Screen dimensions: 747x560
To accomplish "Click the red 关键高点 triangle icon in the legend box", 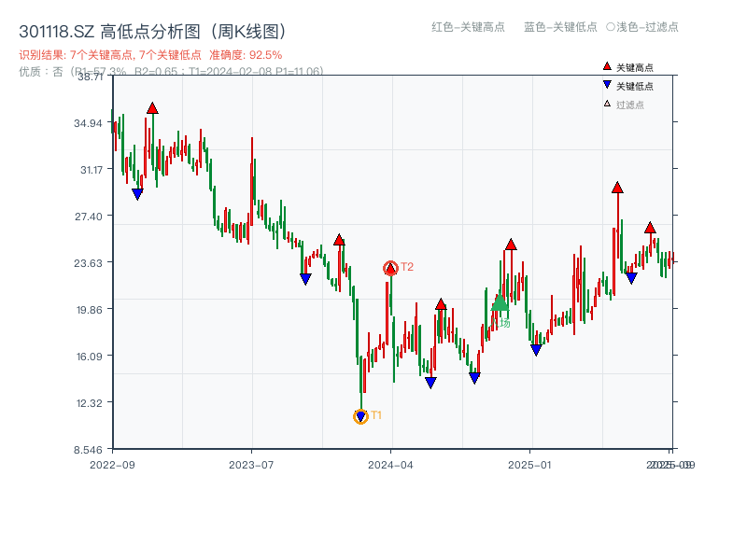I will tap(606, 66).
